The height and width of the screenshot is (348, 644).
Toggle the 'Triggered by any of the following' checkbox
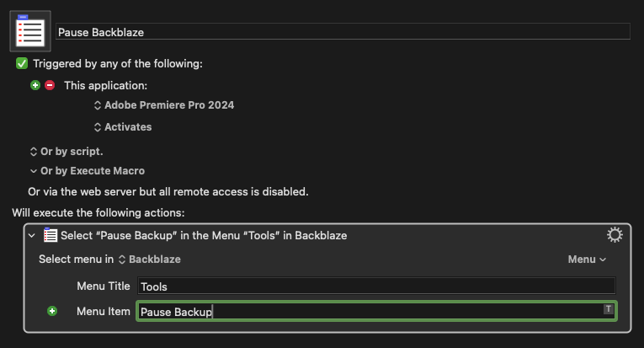(x=22, y=63)
